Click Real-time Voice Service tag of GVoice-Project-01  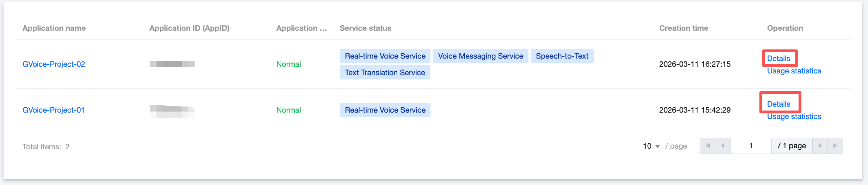pyautogui.click(x=385, y=110)
